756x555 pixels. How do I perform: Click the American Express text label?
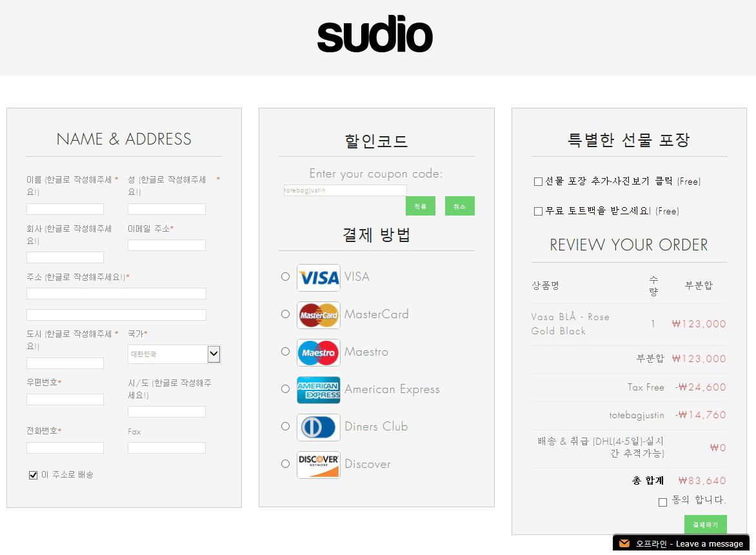tap(392, 389)
